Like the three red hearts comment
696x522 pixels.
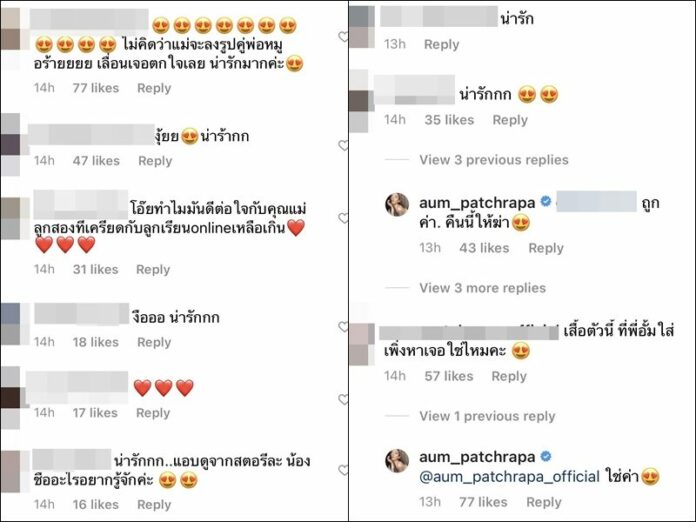click(343, 399)
